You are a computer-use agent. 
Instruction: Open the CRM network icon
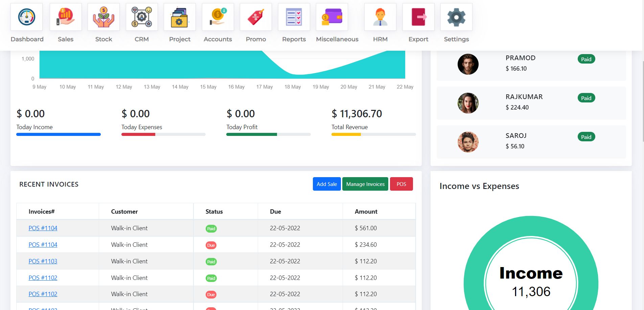142,17
